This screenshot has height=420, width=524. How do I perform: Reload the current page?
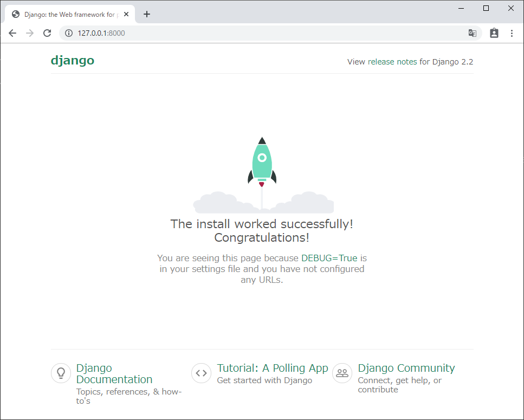click(47, 33)
